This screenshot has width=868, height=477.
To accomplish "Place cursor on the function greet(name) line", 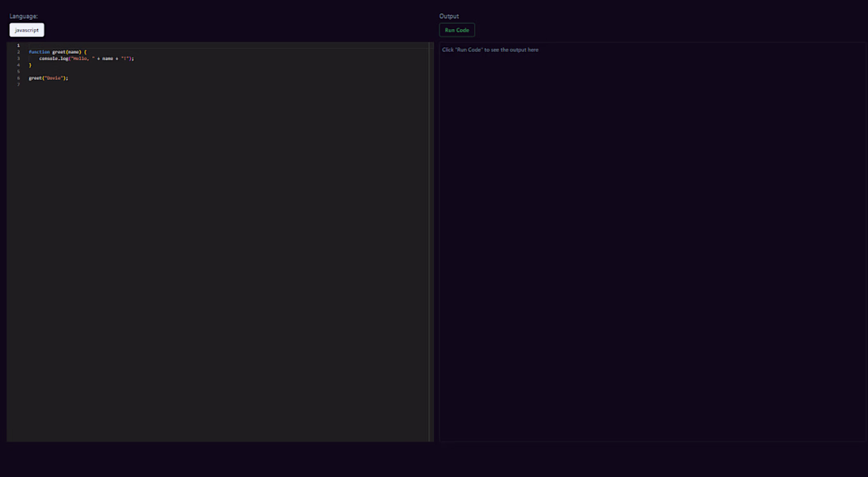I will pos(58,52).
